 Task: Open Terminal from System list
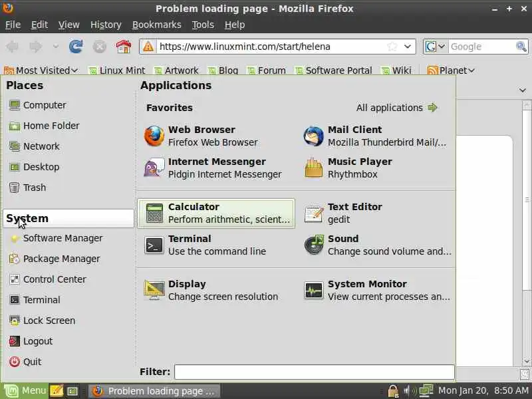pos(35,300)
